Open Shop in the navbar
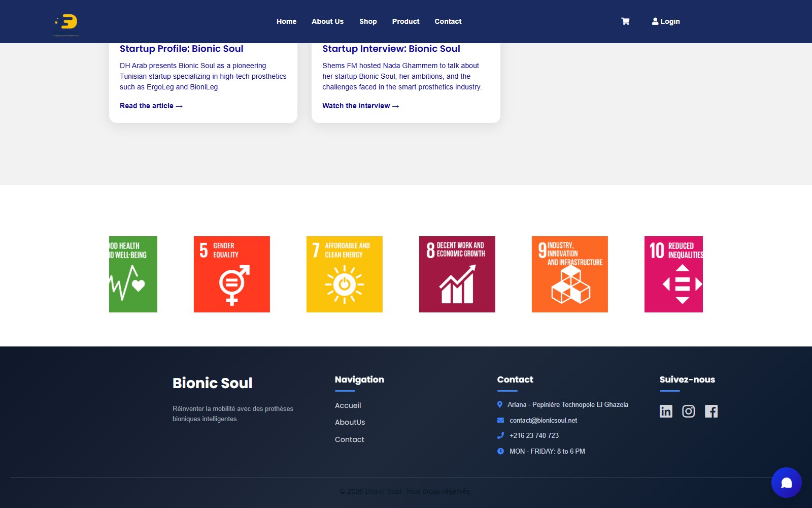 368,21
